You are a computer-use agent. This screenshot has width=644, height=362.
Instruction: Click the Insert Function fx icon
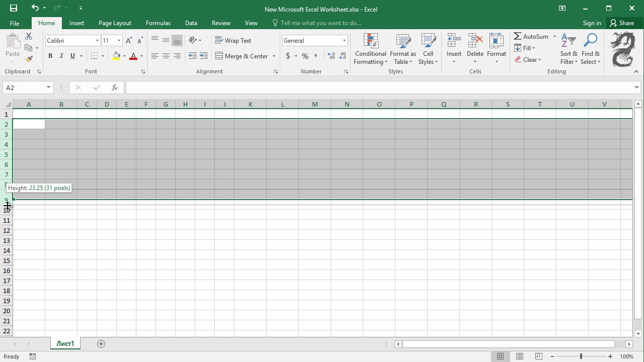click(x=115, y=87)
